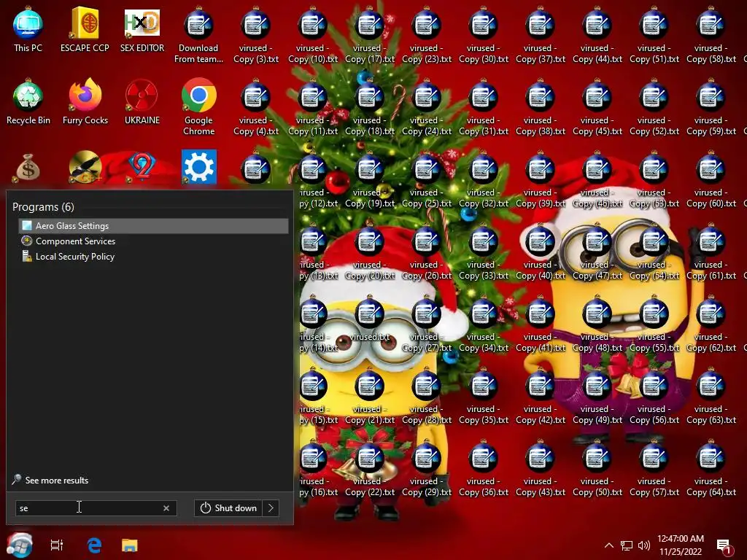This screenshot has width=747, height=560.
Task: Select virused - Copy (51).txt file
Action: pos(654,35)
